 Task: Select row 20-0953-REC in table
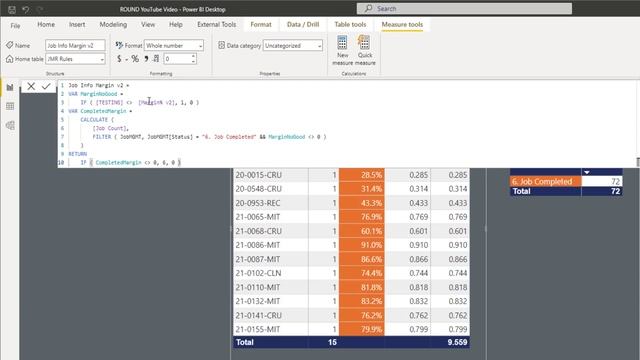351,203
